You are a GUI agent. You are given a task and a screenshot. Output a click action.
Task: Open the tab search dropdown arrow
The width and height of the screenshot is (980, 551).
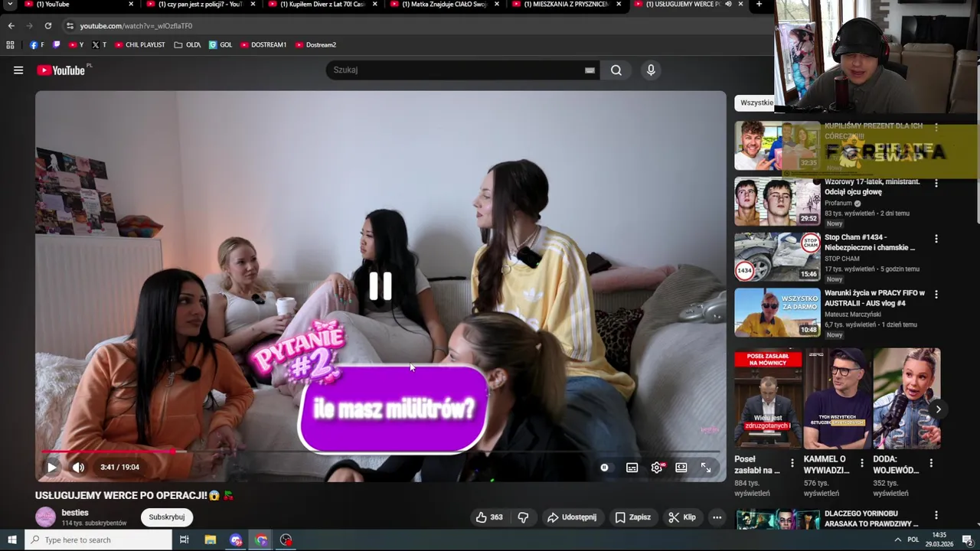(10, 5)
